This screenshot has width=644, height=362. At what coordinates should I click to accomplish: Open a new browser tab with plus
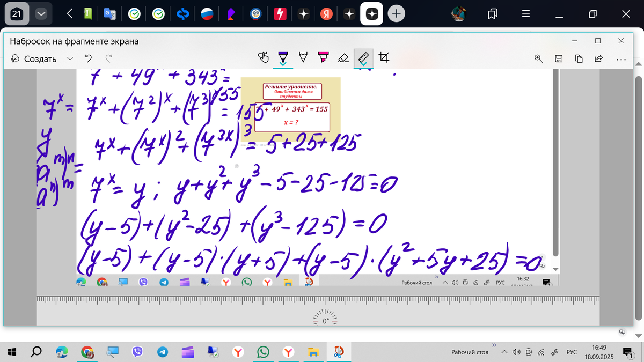click(396, 14)
